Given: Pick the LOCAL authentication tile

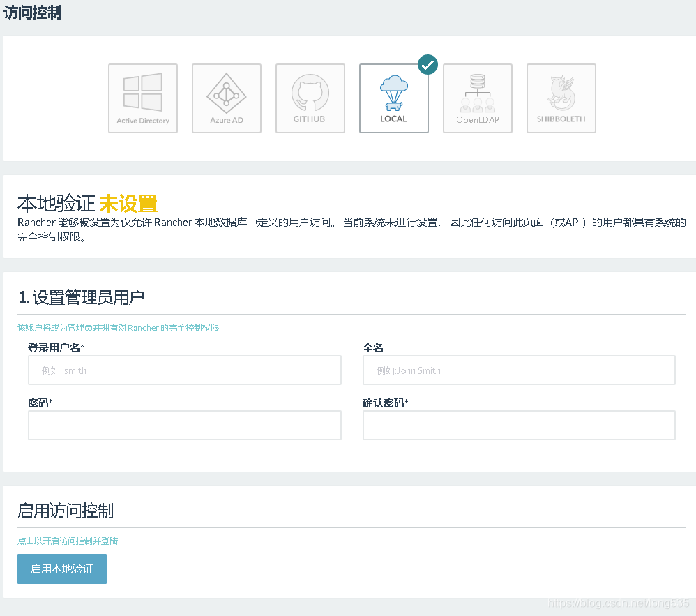Looking at the screenshot, I should 394,98.
